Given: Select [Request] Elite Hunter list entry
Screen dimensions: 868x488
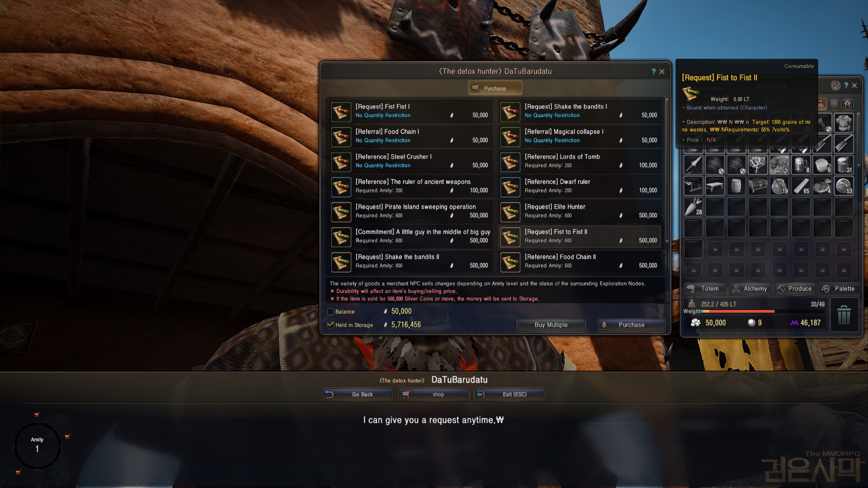Looking at the screenshot, I should pyautogui.click(x=580, y=211).
